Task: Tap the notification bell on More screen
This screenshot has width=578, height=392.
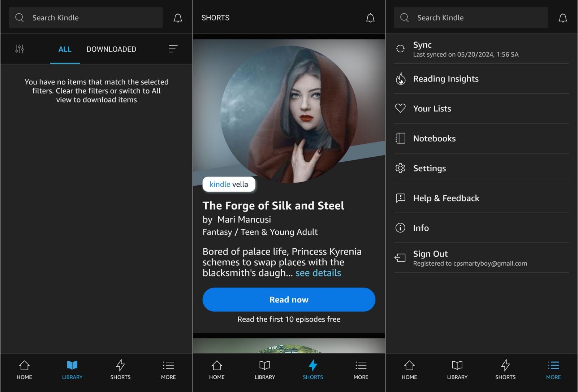Action: click(563, 18)
